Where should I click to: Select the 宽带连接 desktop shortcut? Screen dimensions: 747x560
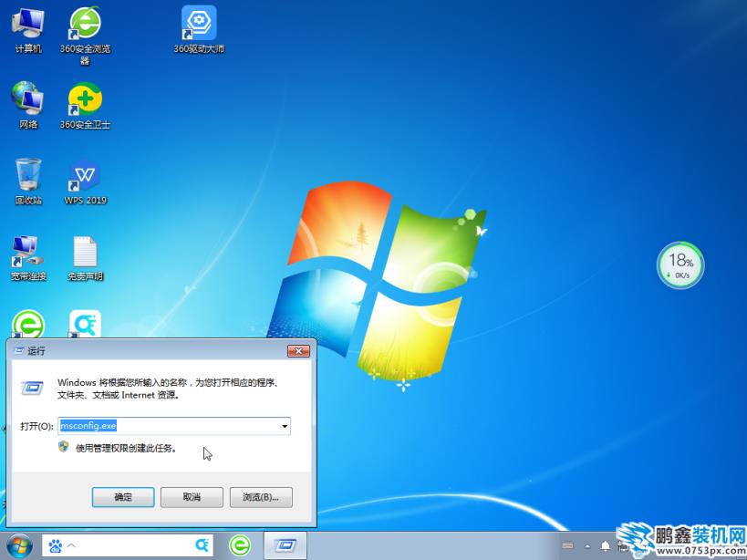click(x=28, y=257)
